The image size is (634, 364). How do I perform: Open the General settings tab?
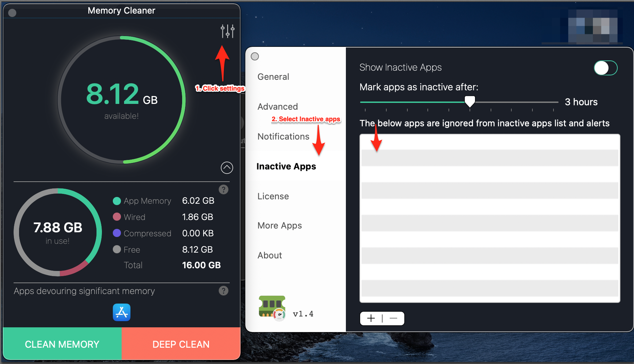[x=273, y=77]
